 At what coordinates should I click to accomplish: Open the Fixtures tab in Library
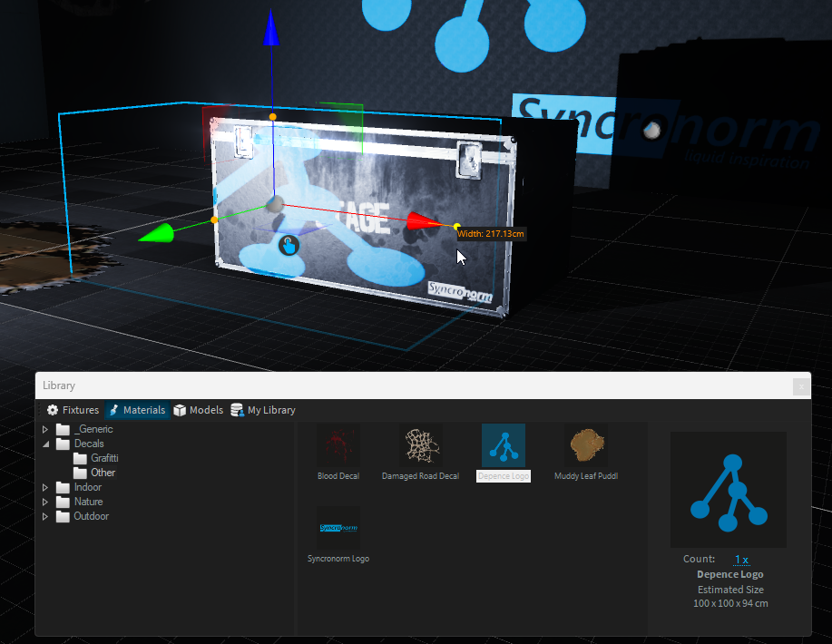(73, 410)
